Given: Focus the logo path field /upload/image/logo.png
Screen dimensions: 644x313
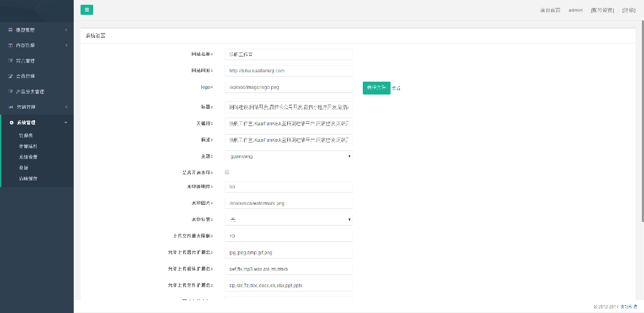Looking at the screenshot, I should 289,87.
